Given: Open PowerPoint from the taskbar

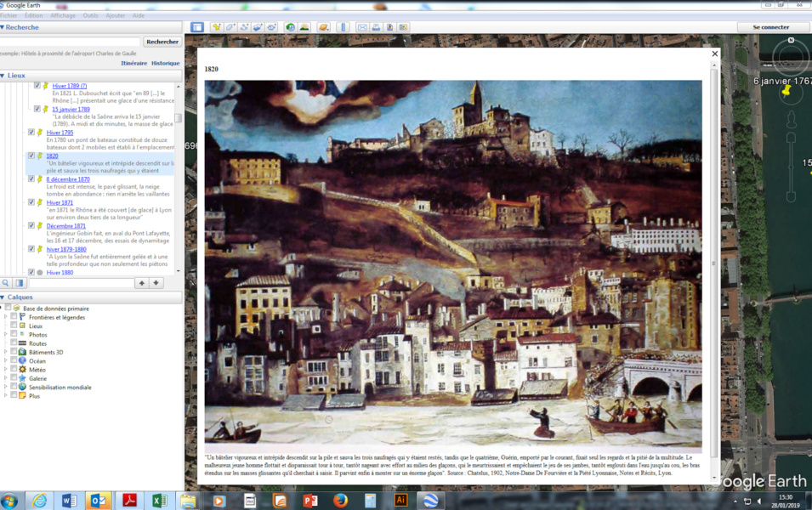Looking at the screenshot, I should pyautogui.click(x=309, y=500).
